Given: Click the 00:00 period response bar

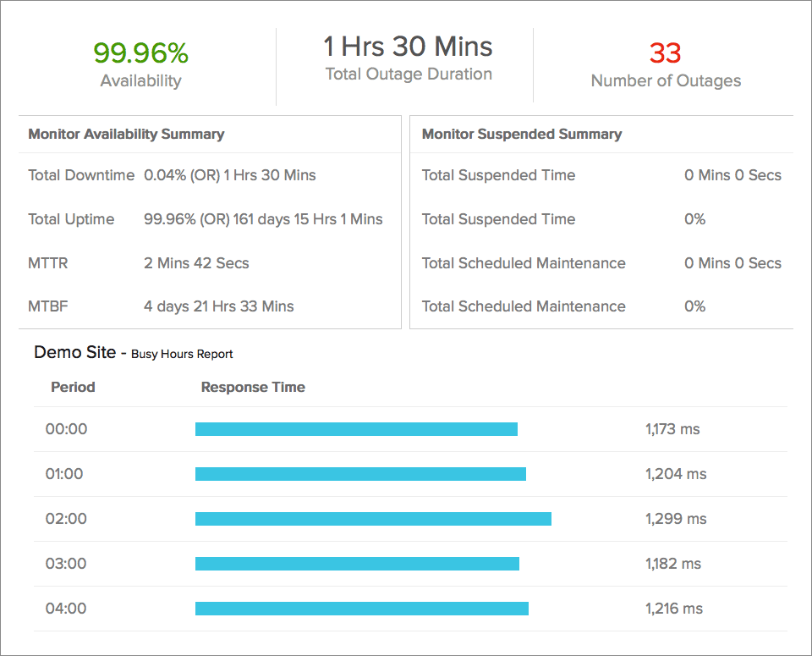Looking at the screenshot, I should [355, 429].
